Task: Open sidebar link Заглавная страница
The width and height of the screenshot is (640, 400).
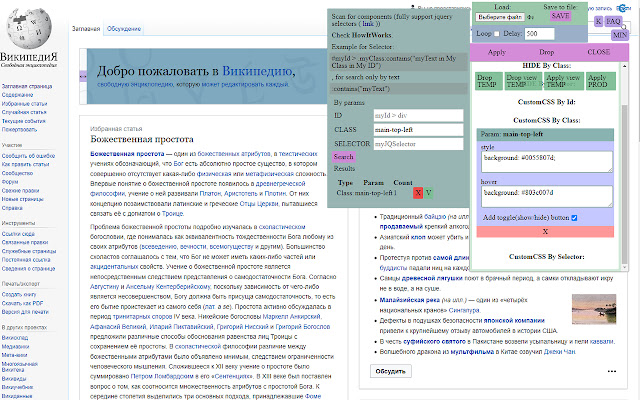Action: click(x=27, y=87)
